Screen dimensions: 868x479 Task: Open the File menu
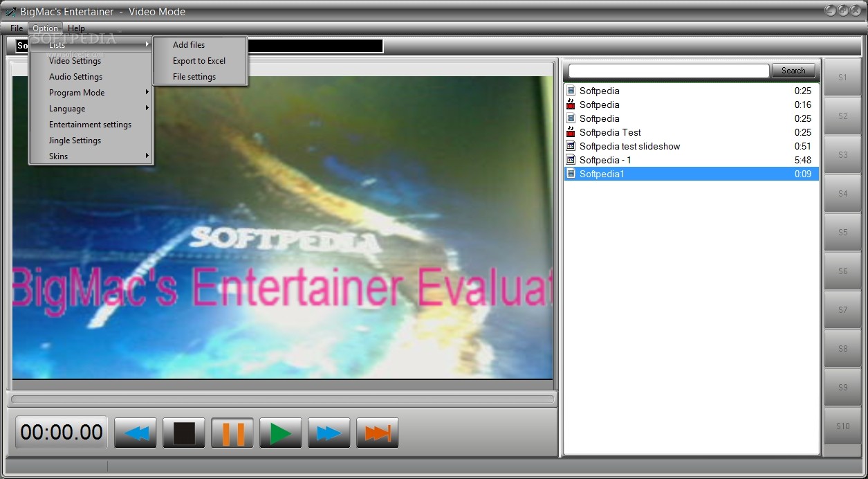click(17, 28)
